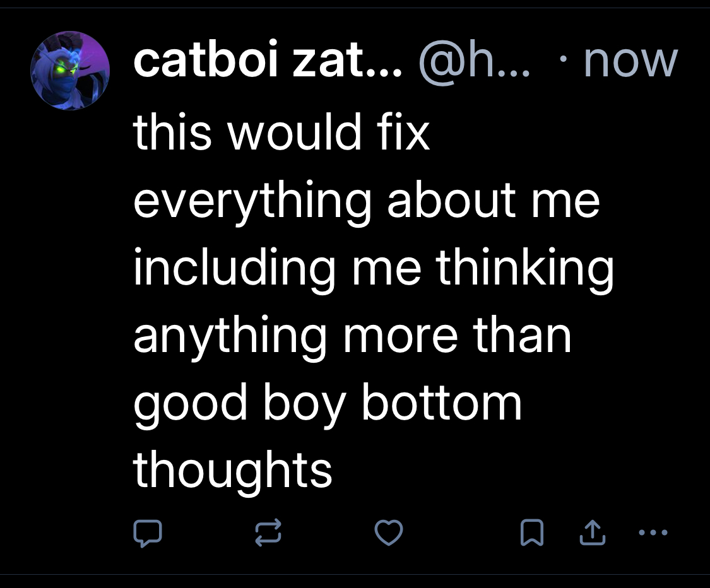Click the "now" timestamp of the tweet
710x588 pixels.
[630, 61]
